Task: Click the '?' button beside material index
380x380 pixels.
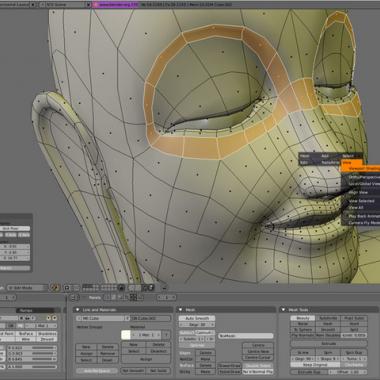Action: coord(166,335)
